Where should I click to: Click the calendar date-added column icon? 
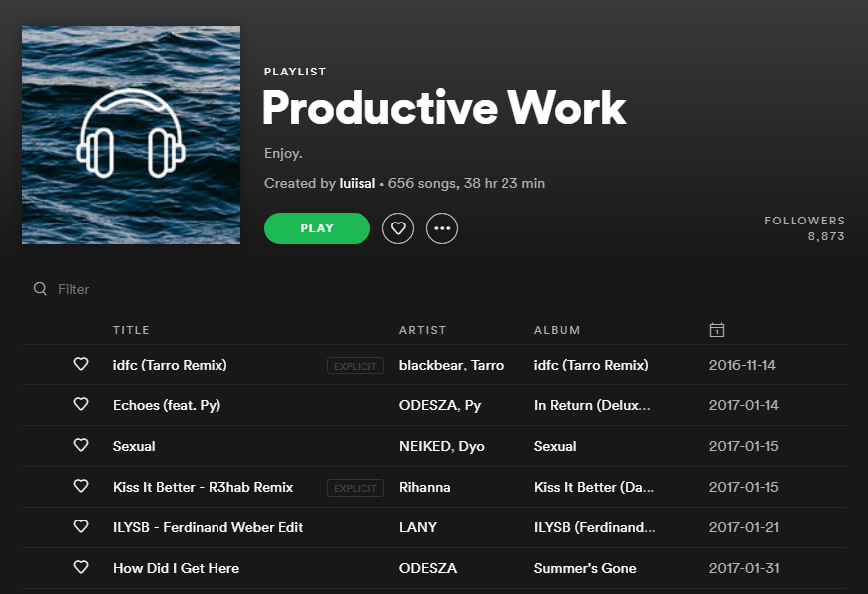point(717,329)
